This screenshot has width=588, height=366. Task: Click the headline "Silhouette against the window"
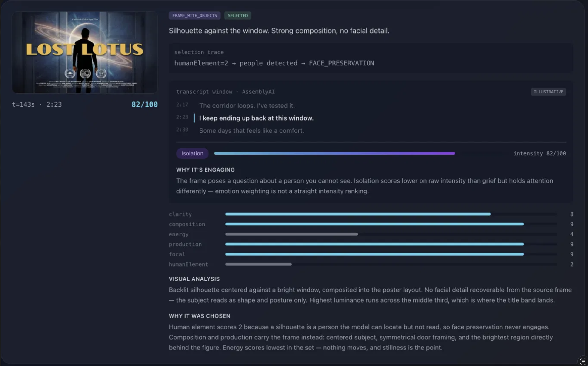[279, 31]
